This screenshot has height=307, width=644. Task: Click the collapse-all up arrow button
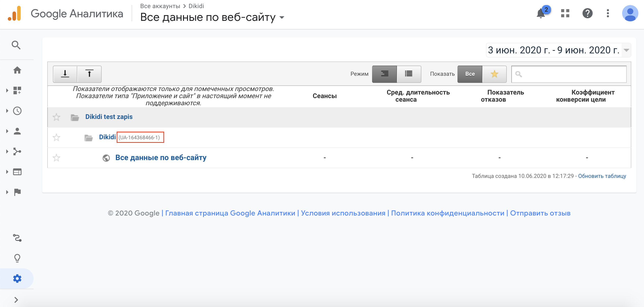89,74
